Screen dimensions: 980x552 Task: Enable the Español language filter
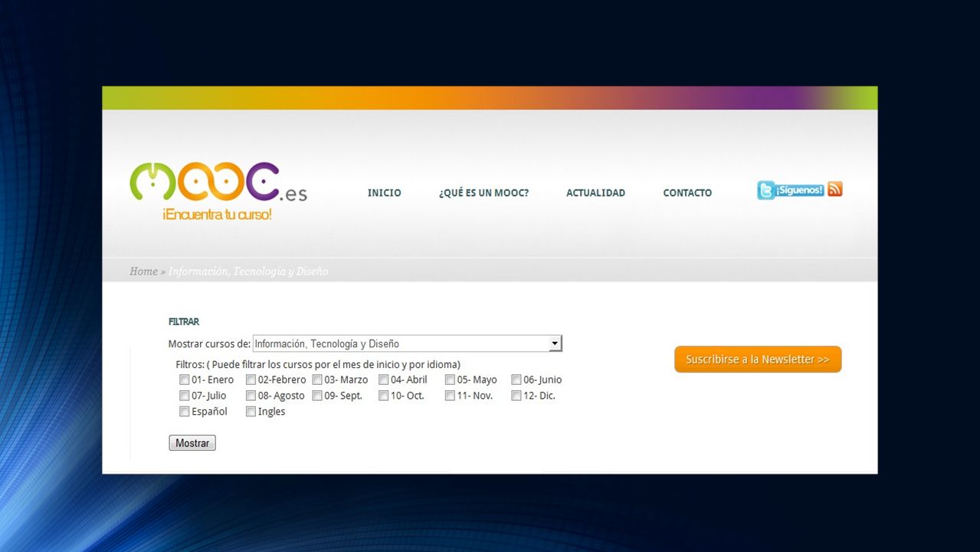pos(184,412)
